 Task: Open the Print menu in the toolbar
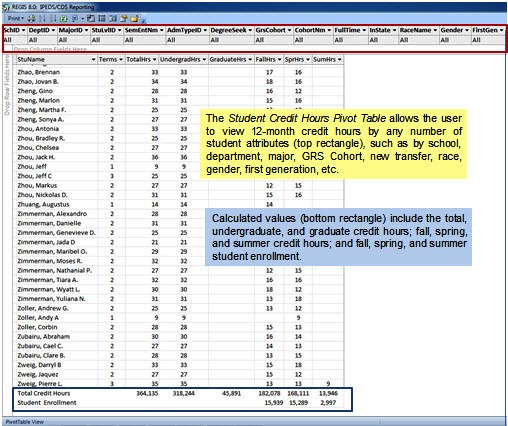point(16,18)
